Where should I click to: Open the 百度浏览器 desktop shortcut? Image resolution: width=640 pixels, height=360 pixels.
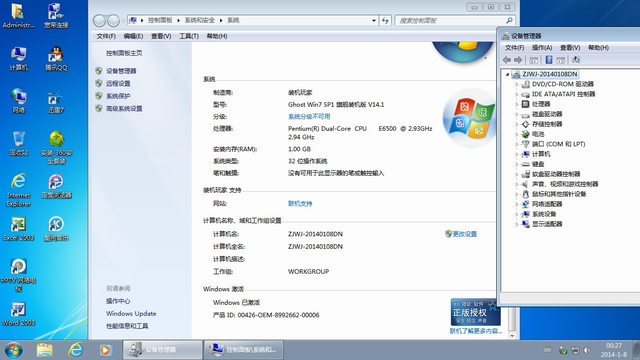click(x=56, y=186)
